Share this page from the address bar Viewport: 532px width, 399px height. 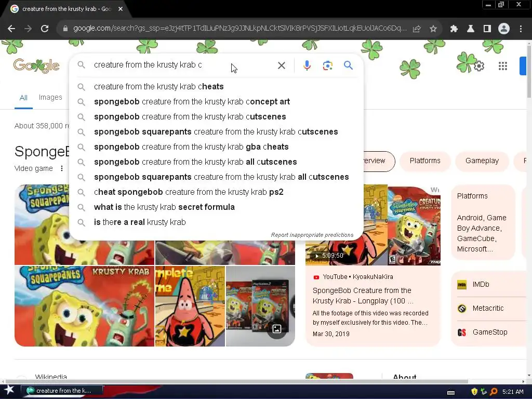(417, 29)
